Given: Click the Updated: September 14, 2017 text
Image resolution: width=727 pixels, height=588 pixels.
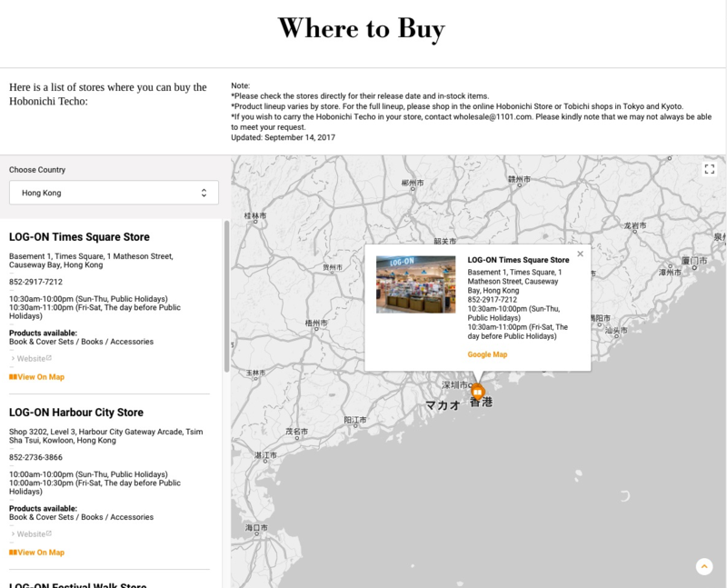Looking at the screenshot, I should pos(283,137).
